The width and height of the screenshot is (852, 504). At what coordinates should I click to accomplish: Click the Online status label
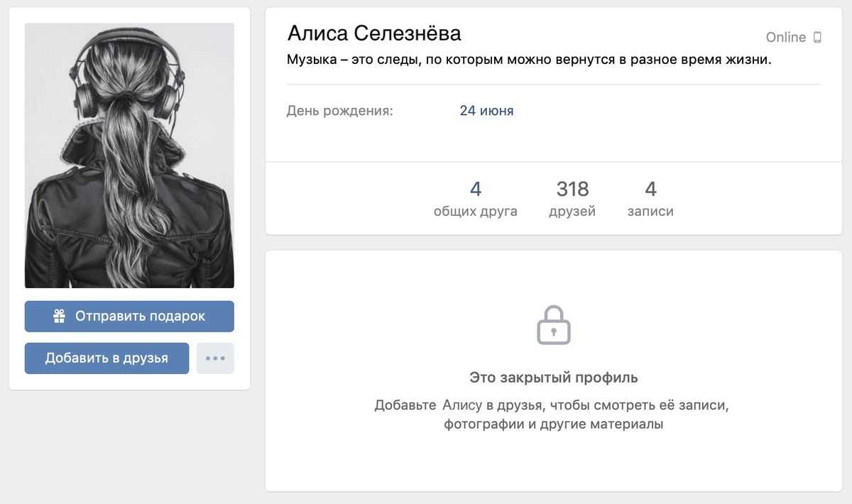point(786,38)
